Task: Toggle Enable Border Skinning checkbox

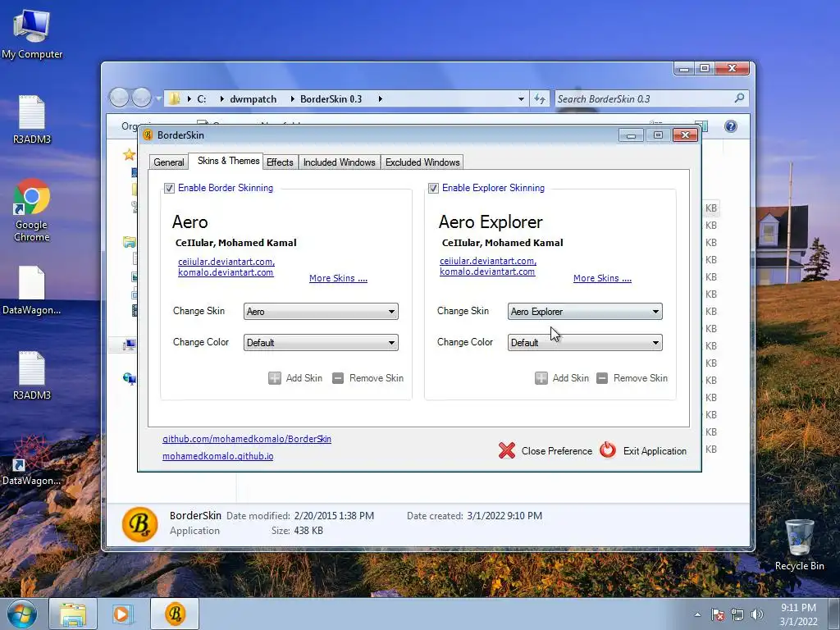Action: 169,188
